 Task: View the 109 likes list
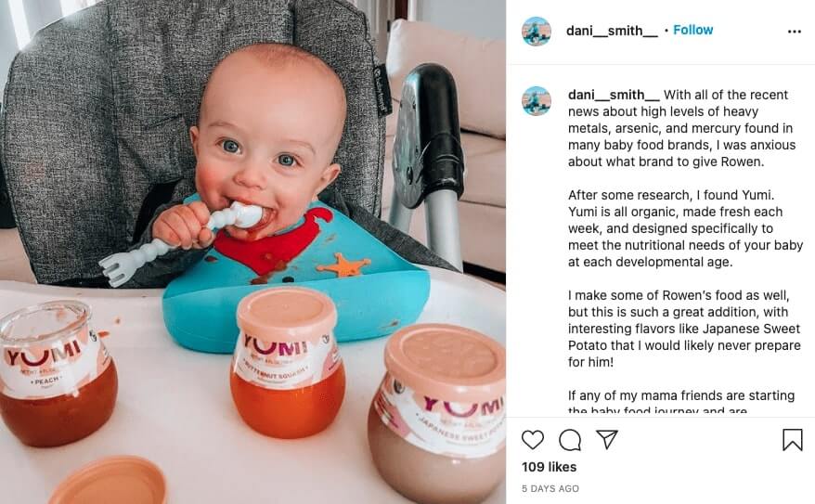click(x=549, y=467)
